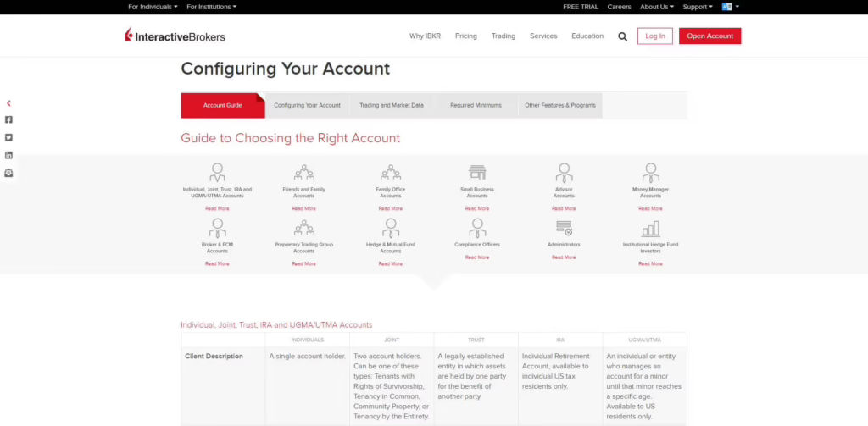Share page via LinkedIn icon

click(8, 155)
